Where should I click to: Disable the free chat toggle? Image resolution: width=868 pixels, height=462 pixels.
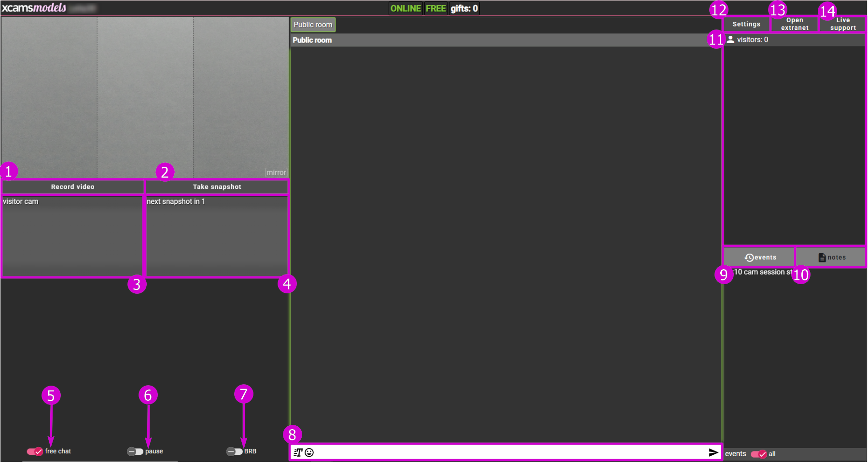click(x=35, y=451)
